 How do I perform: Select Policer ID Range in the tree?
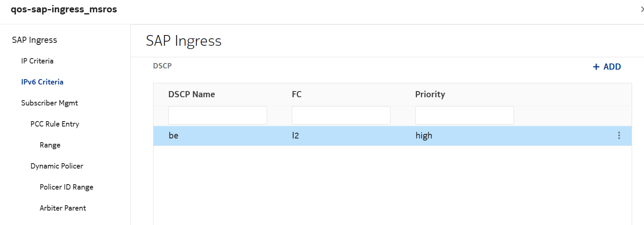pos(67,187)
